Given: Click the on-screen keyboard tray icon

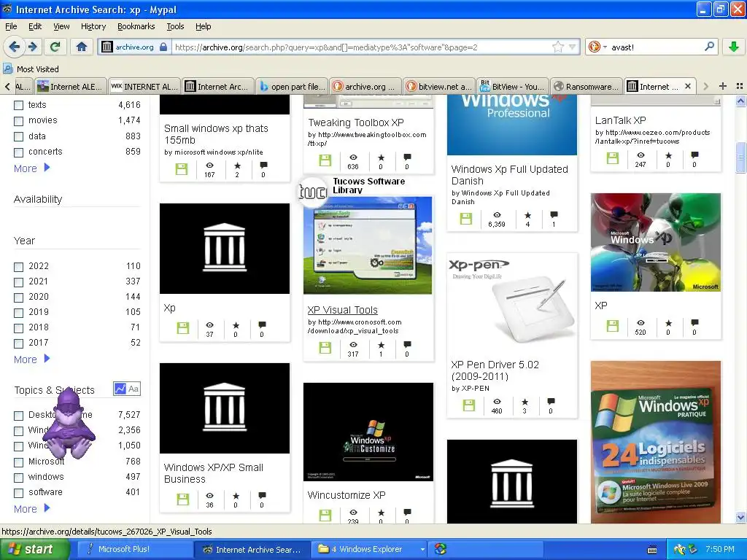Looking at the screenshot, I should click(x=652, y=550).
